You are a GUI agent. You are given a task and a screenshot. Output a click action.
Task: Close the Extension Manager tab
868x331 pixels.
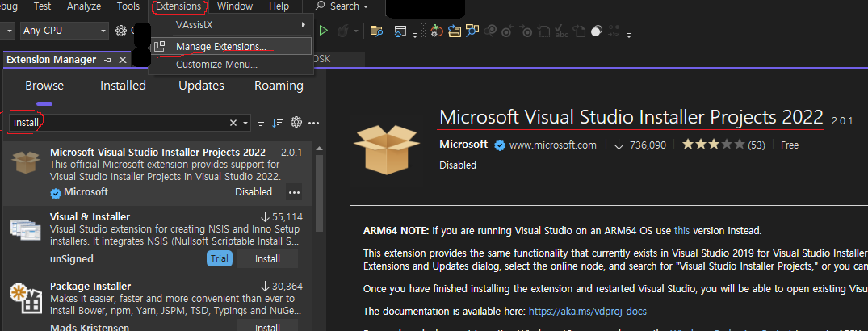(123, 60)
